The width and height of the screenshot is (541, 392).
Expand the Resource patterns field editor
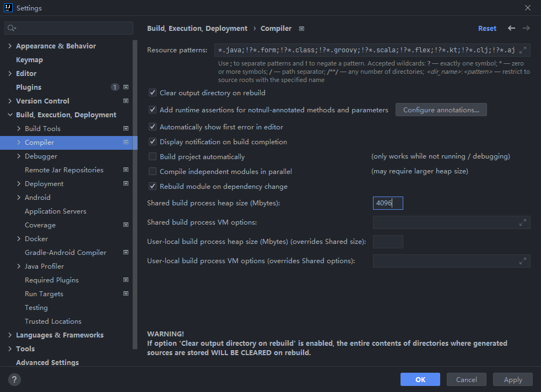click(523, 50)
